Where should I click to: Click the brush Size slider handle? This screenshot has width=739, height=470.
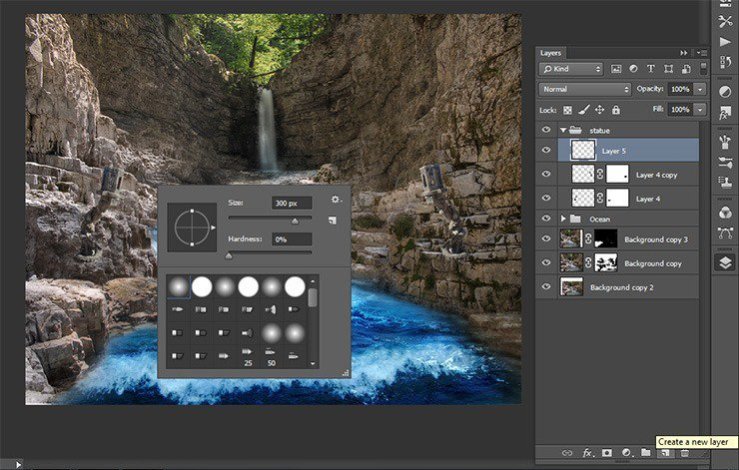[294, 220]
